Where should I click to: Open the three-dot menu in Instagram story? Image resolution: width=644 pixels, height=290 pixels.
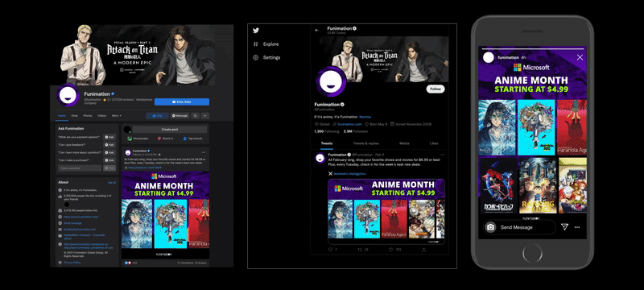pos(577,227)
